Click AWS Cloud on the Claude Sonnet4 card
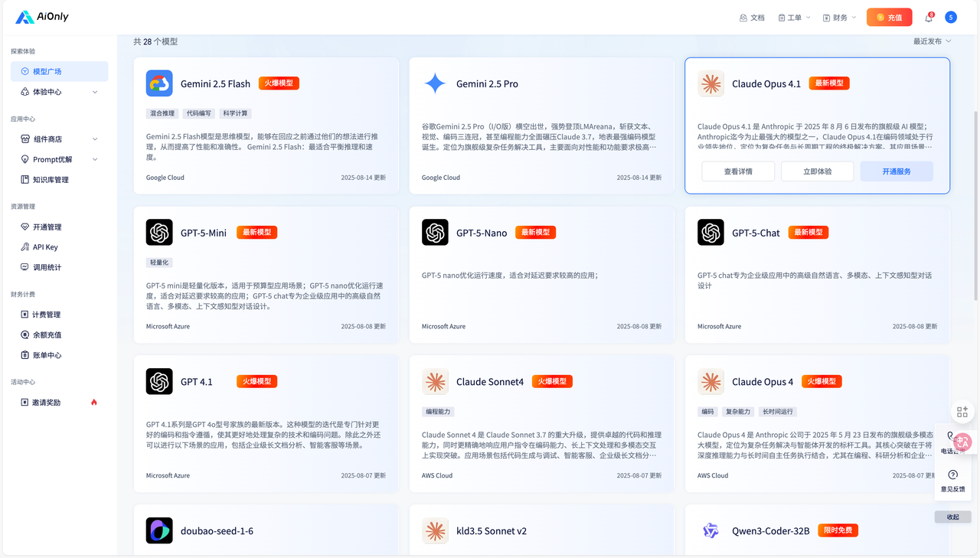 [x=437, y=475]
